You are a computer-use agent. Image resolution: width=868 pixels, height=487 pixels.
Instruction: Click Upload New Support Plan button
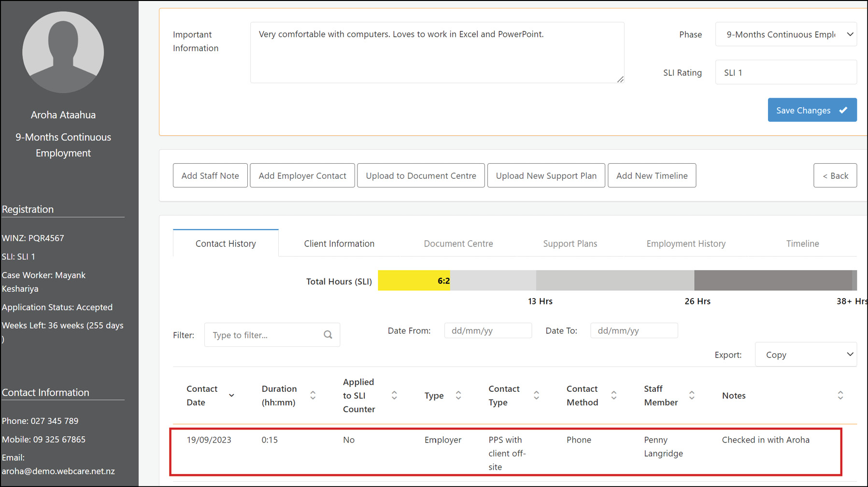click(546, 175)
